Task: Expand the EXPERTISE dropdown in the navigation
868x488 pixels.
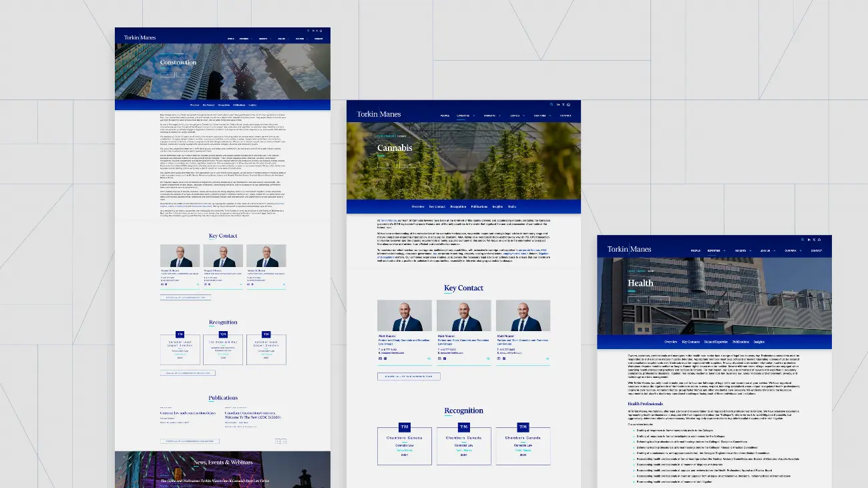Action: pos(463,115)
